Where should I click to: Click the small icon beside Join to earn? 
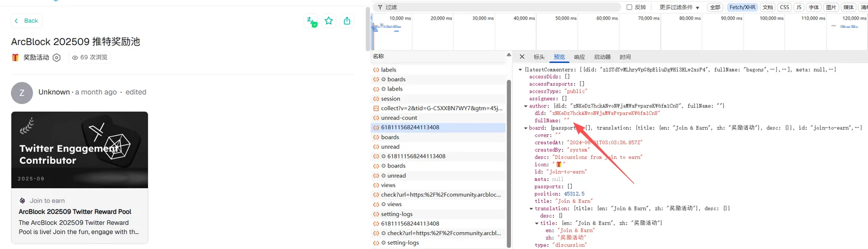(22, 201)
